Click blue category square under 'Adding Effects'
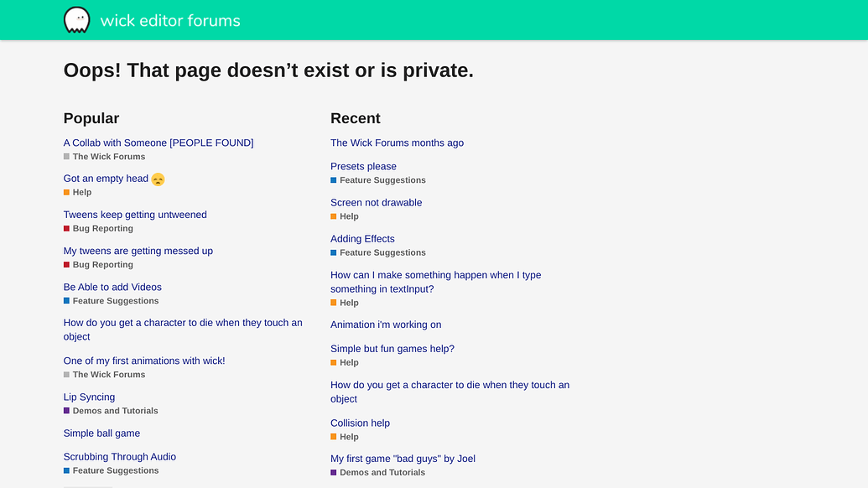This screenshot has height=488, width=868. [333, 253]
